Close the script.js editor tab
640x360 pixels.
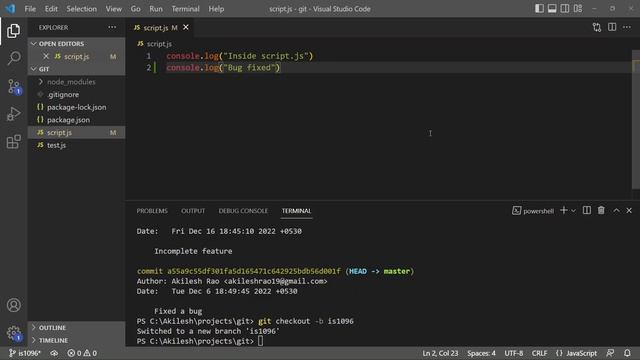point(186,27)
